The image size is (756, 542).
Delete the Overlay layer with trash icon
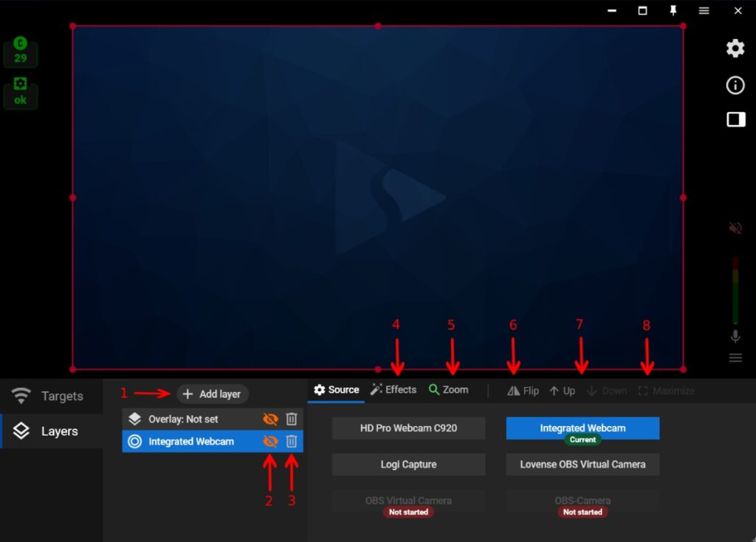tap(292, 419)
